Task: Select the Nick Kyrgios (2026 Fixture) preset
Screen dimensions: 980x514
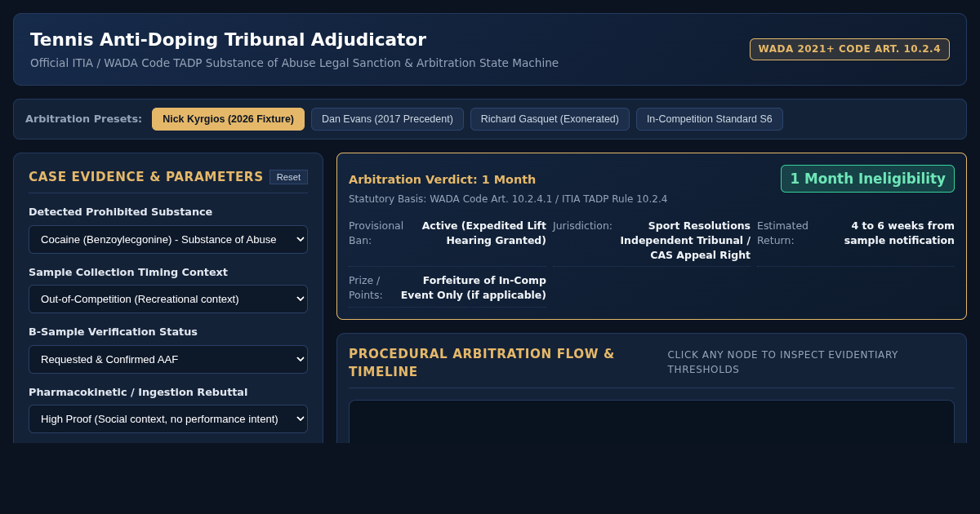Action: [228, 119]
